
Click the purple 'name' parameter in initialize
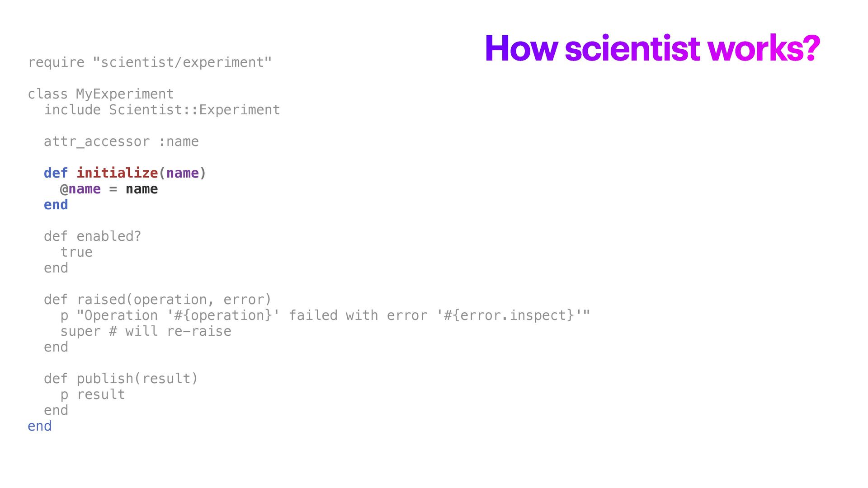tap(182, 173)
